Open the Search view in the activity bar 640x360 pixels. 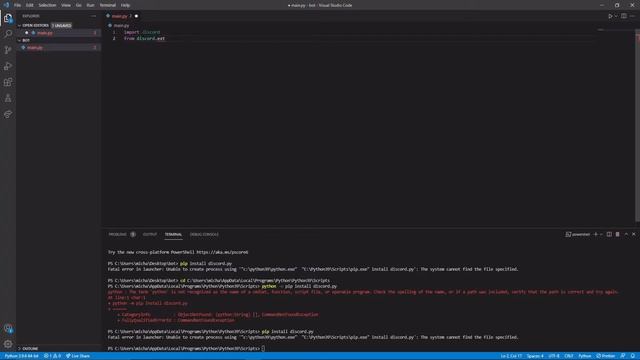click(8, 34)
